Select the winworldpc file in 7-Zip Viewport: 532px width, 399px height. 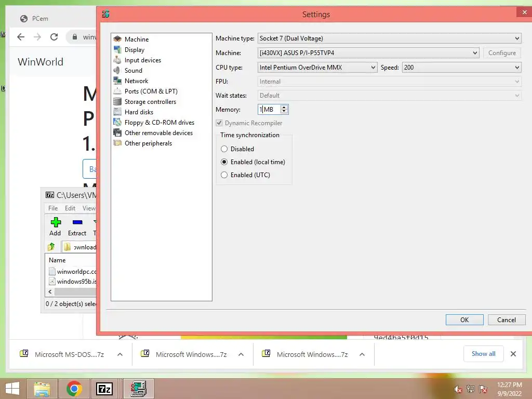[x=73, y=271]
